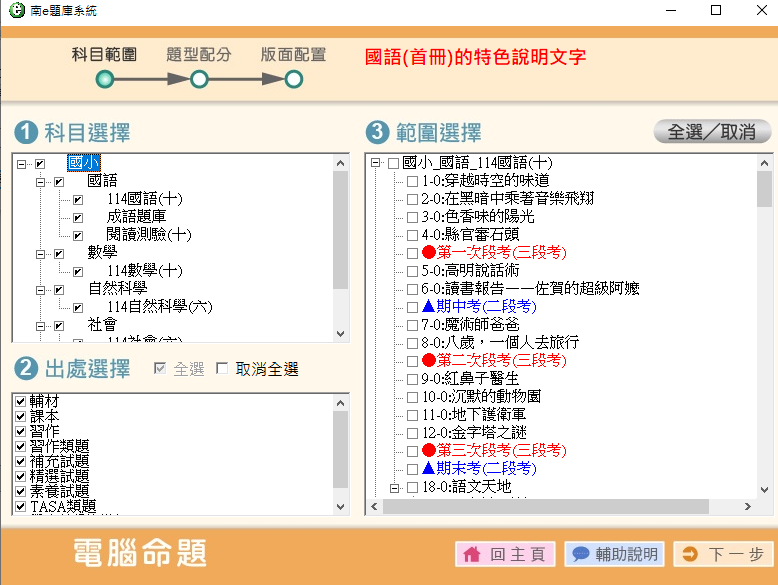Click the 題型配分 step circle
The height and width of the screenshot is (585, 778).
199,79
